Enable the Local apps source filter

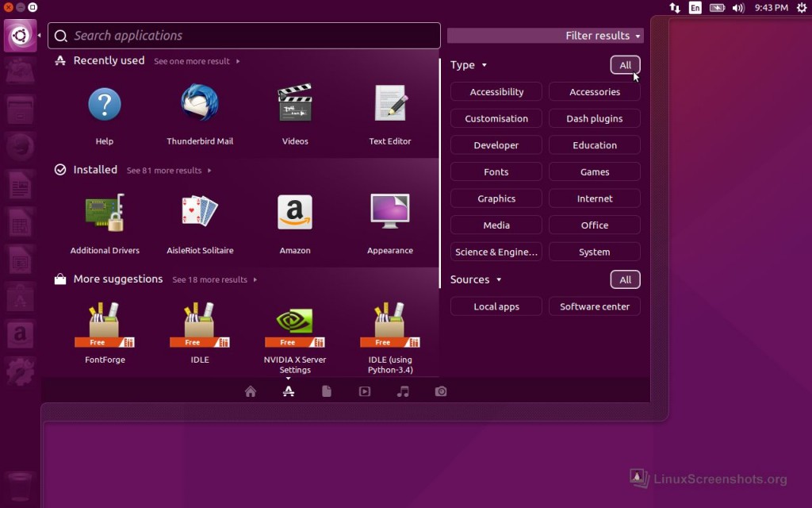(496, 306)
